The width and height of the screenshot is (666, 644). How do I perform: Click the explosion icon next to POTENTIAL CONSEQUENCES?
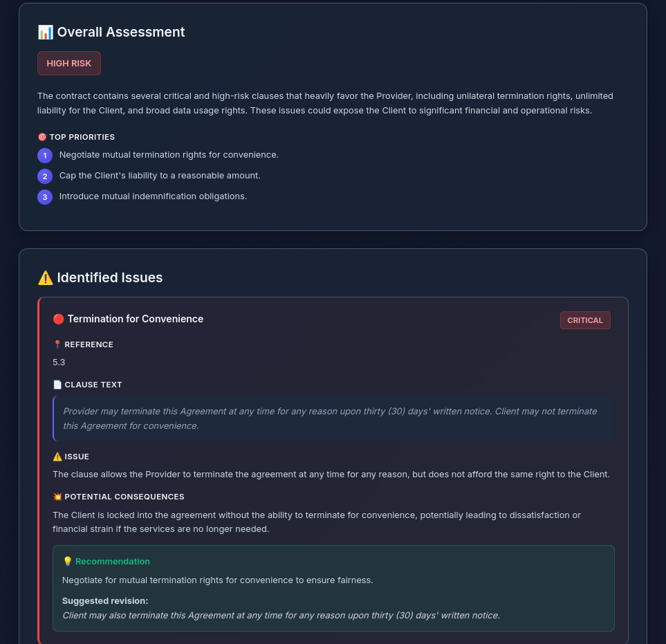[x=57, y=497]
